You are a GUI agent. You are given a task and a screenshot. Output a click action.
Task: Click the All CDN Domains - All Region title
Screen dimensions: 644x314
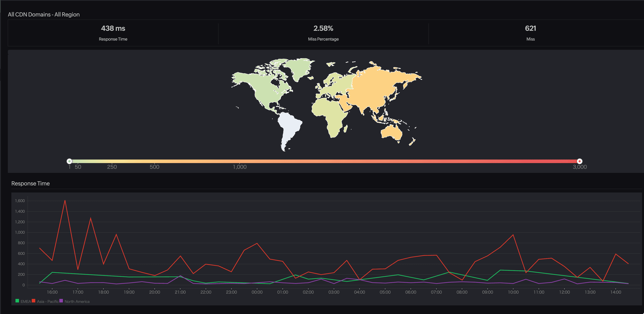pos(44,15)
